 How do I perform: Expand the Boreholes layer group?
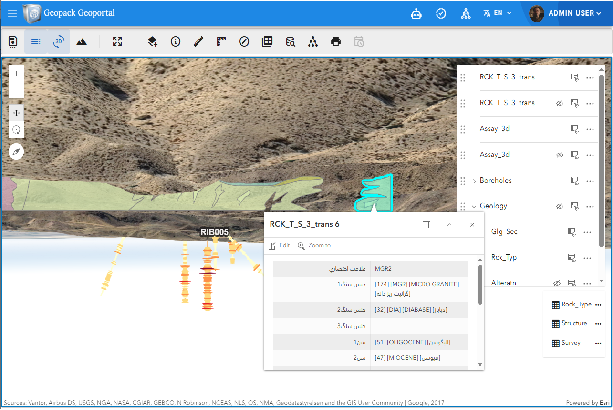[474, 180]
